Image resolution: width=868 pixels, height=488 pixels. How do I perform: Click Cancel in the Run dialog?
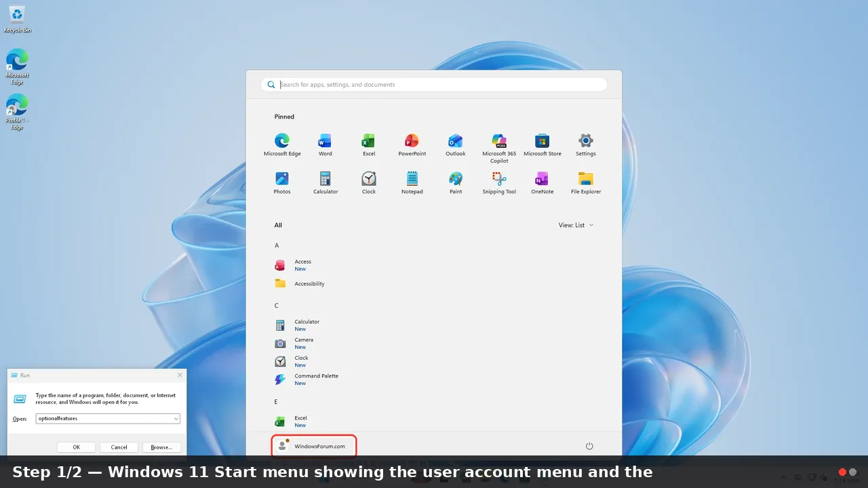point(119,447)
